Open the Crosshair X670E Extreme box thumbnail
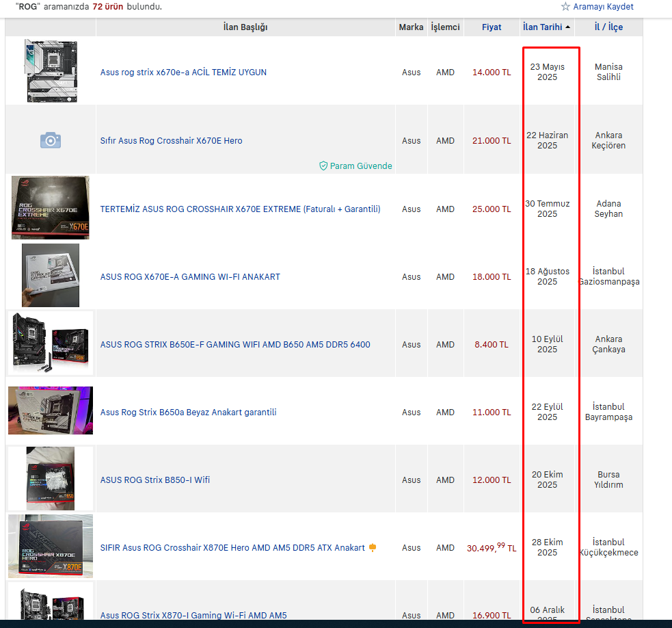 point(51,207)
